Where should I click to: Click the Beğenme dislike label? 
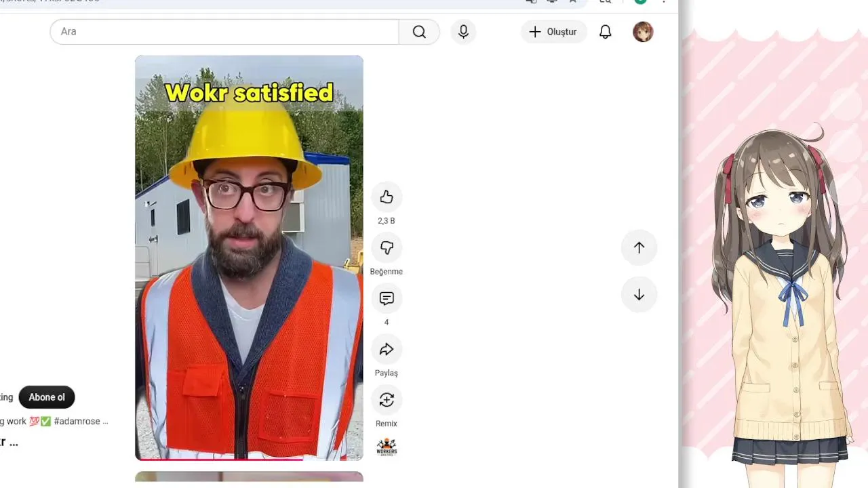click(387, 272)
